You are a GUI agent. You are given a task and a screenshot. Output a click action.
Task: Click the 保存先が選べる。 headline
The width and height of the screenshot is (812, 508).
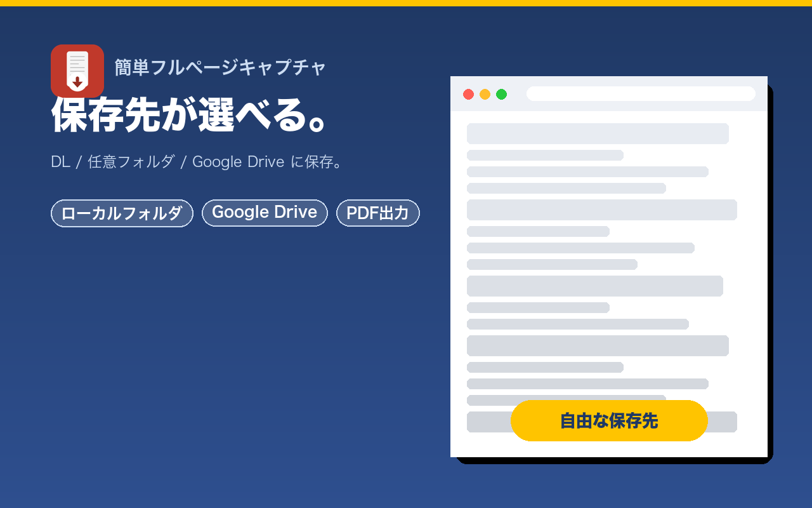189,115
